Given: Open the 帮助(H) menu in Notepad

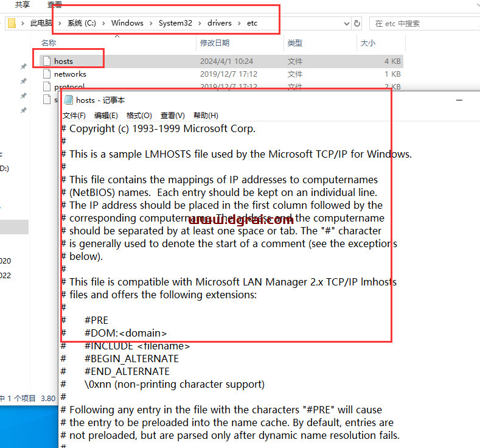Looking at the screenshot, I should (x=206, y=116).
